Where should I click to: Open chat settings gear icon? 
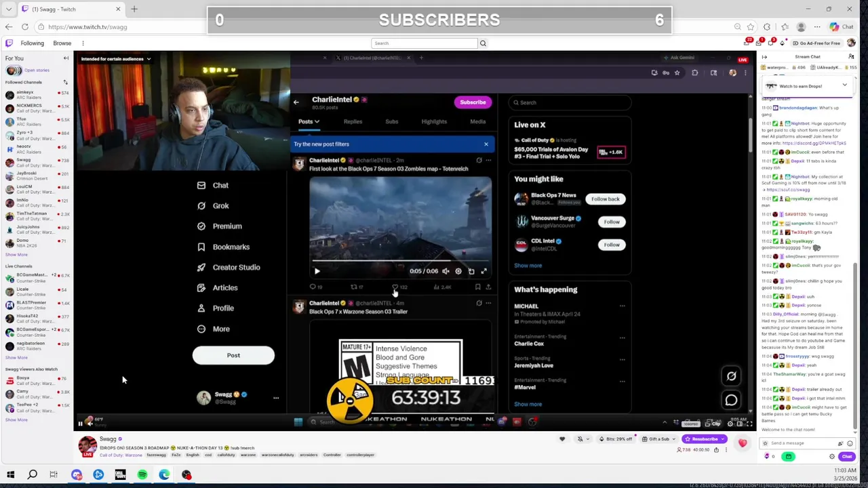(832, 457)
